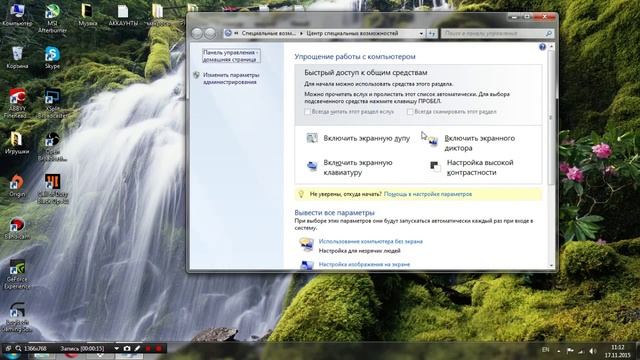
Task: Open Помощь в настройке параметров link
Action: pyautogui.click(x=428, y=194)
